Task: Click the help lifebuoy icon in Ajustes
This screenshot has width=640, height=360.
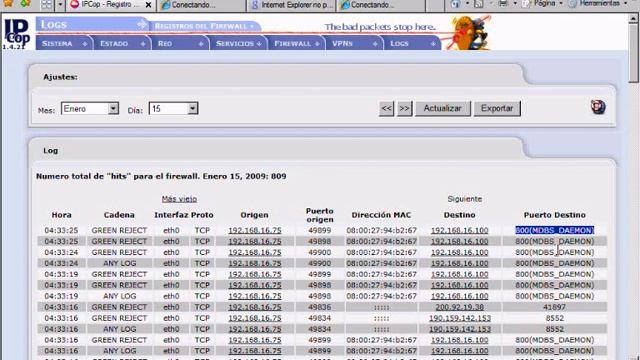Action: coord(598,107)
